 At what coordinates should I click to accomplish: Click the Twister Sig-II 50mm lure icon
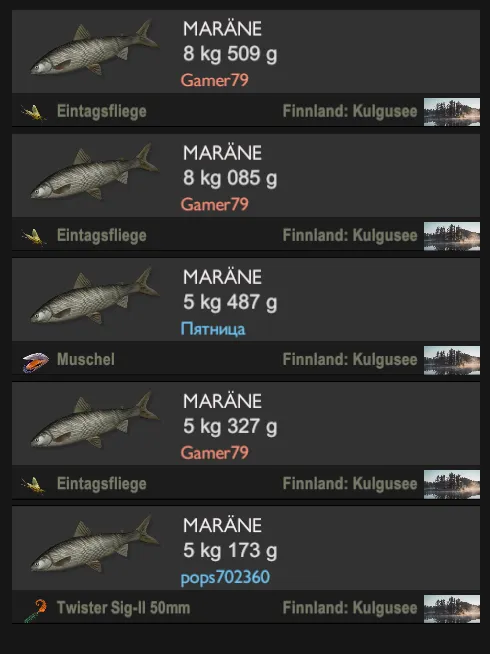click(x=35, y=610)
